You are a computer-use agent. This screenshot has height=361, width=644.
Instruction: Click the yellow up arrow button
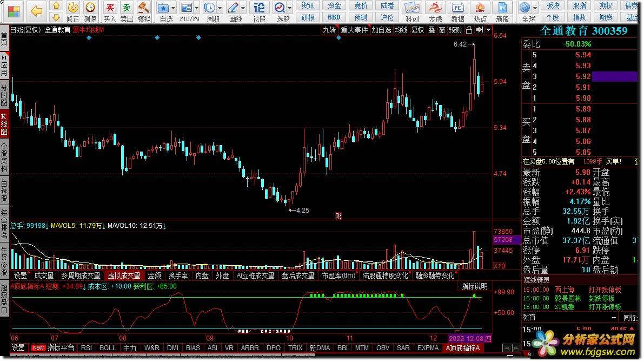[56, 6]
